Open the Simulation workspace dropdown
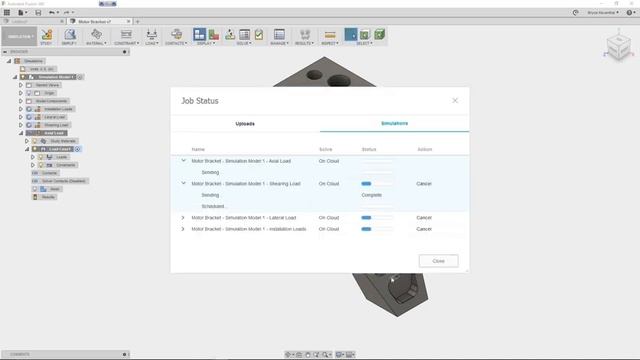 (x=20, y=36)
